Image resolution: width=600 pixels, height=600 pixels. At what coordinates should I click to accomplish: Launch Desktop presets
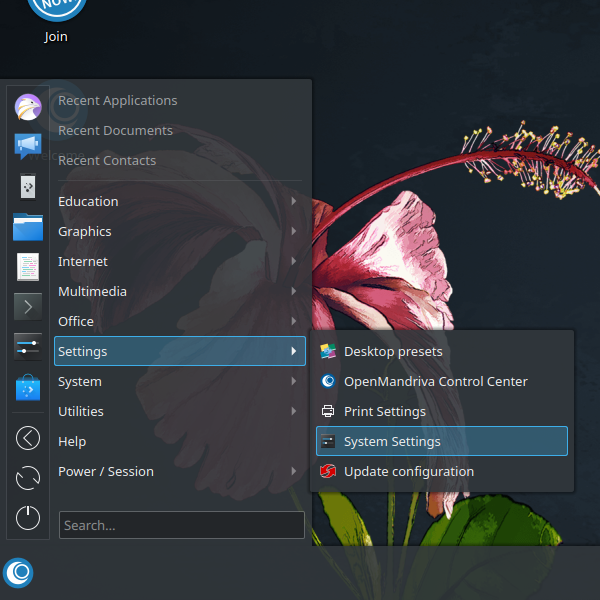tap(442, 351)
